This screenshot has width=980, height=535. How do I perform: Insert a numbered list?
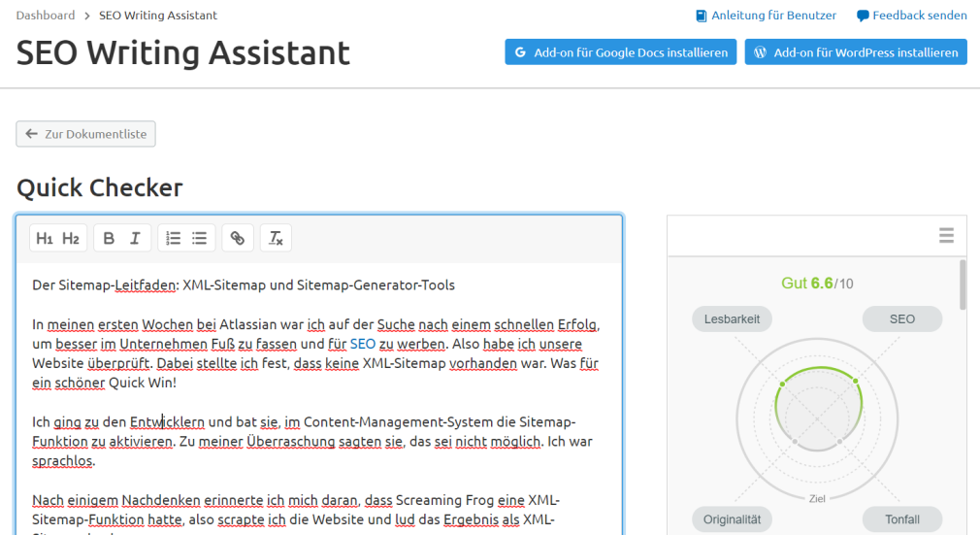173,239
